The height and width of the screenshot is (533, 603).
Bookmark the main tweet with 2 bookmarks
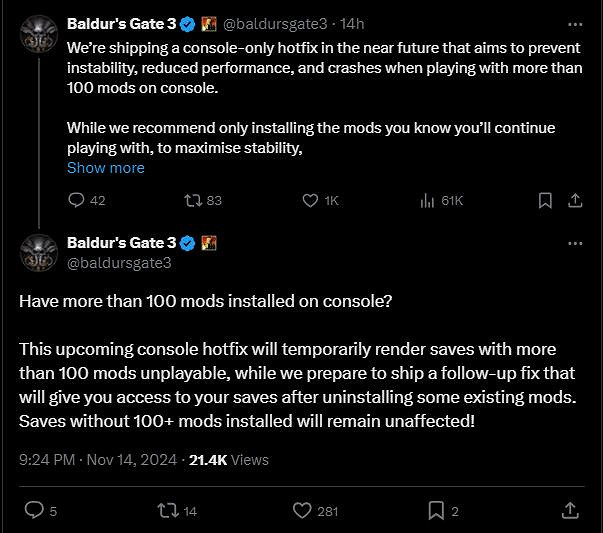tap(436, 510)
